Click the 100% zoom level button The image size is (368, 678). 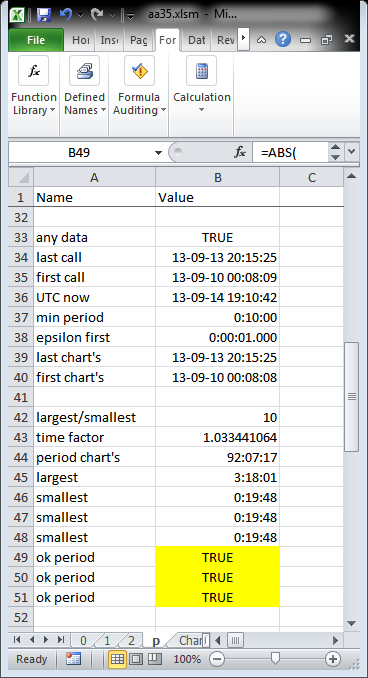[187, 659]
